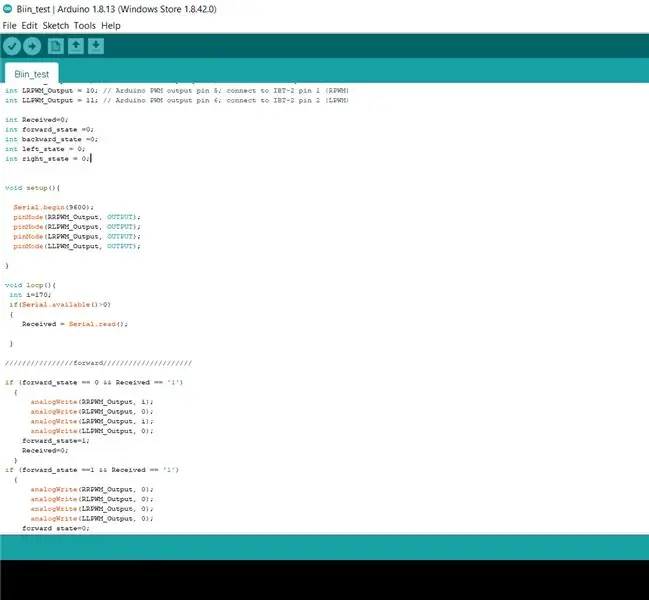Viewport: 649px width, 600px height.
Task: Open the Help menu
Action: tap(111, 26)
